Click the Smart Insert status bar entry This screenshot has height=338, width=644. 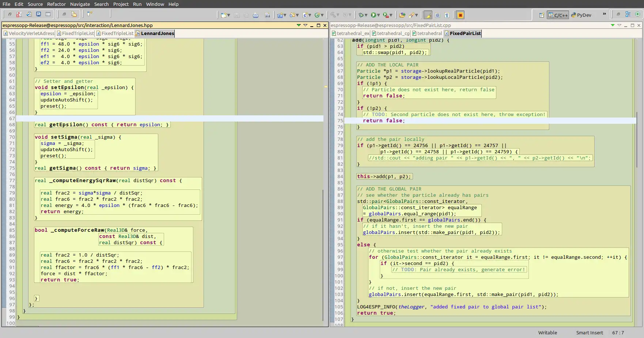(x=590, y=333)
